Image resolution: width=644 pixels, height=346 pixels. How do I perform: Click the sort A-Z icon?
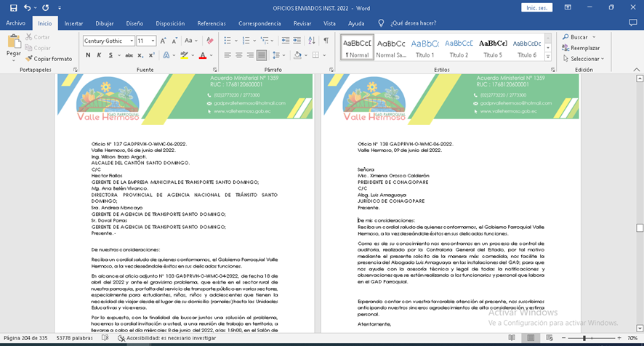click(x=310, y=41)
